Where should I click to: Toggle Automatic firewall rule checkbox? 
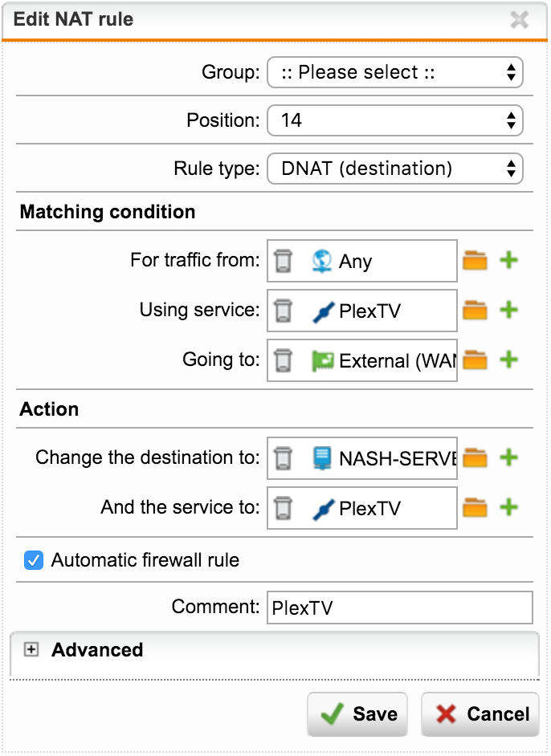pos(34,560)
